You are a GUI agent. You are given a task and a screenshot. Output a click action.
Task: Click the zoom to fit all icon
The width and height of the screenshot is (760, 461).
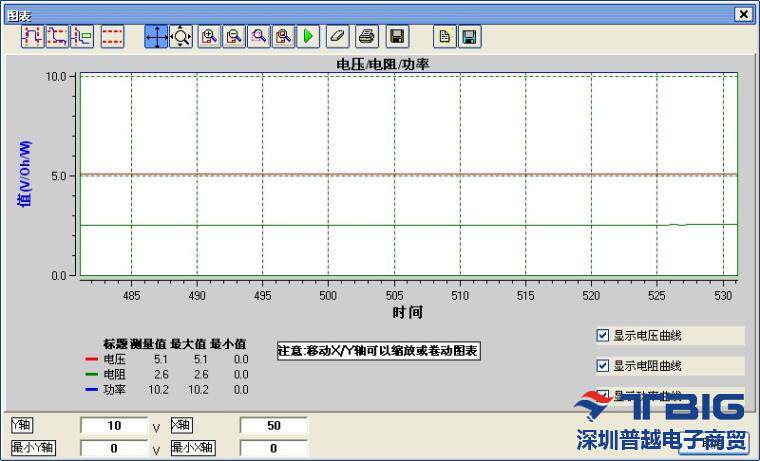pos(284,36)
